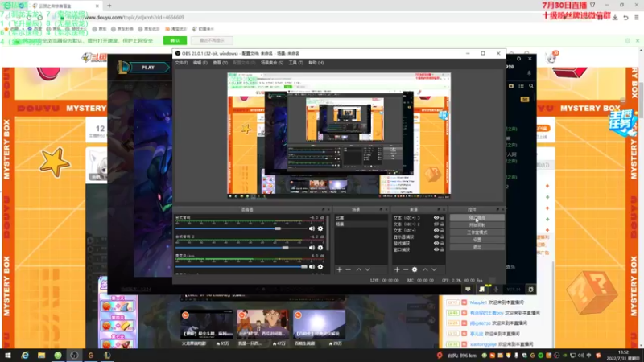
Task: Add a new scene with plus icon
Action: click(339, 269)
